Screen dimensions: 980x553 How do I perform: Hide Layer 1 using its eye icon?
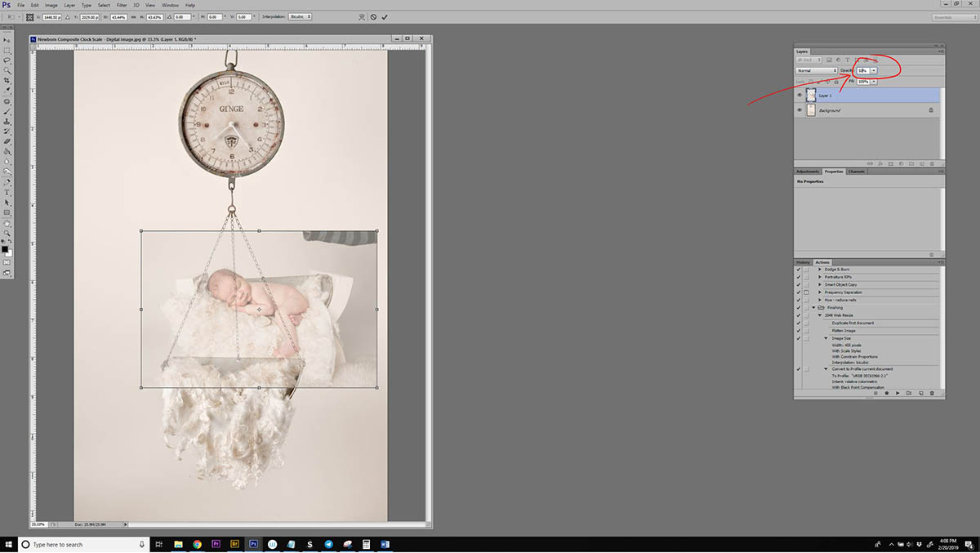pyautogui.click(x=800, y=96)
